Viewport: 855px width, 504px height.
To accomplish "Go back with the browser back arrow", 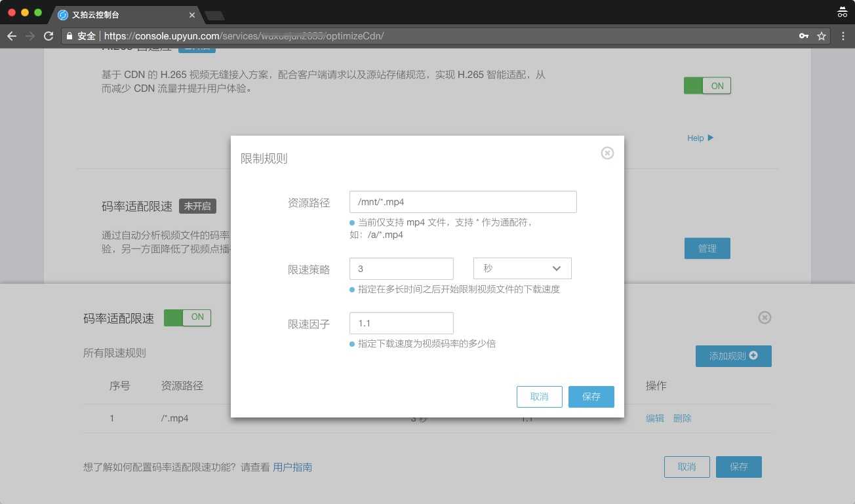I will coord(11,36).
